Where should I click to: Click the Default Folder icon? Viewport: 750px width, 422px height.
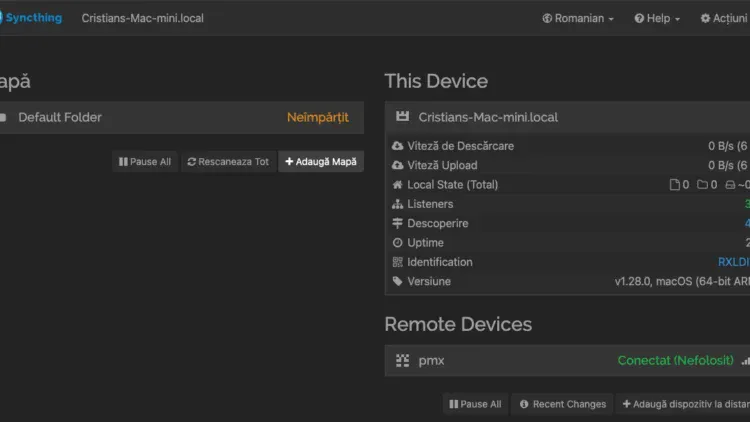pyautogui.click(x=4, y=117)
